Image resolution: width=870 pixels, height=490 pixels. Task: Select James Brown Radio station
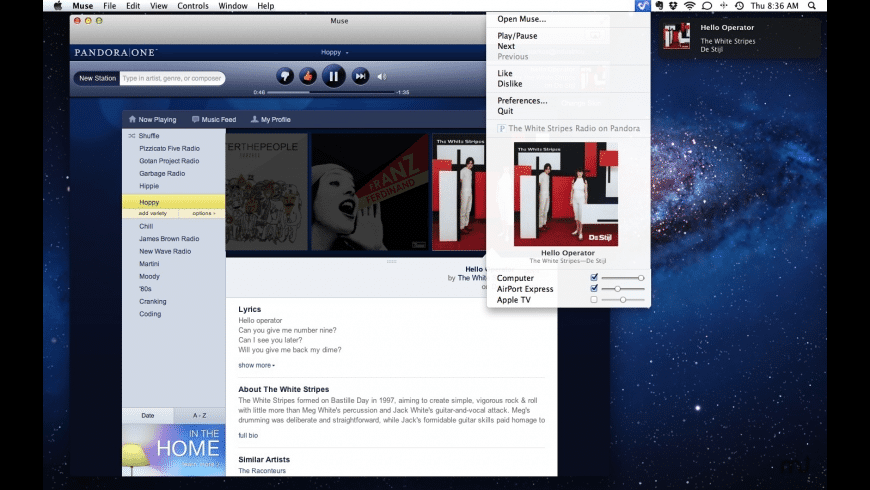(x=169, y=239)
